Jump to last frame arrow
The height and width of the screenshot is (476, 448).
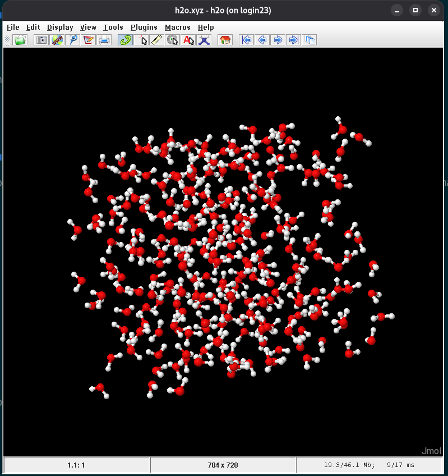[293, 40]
